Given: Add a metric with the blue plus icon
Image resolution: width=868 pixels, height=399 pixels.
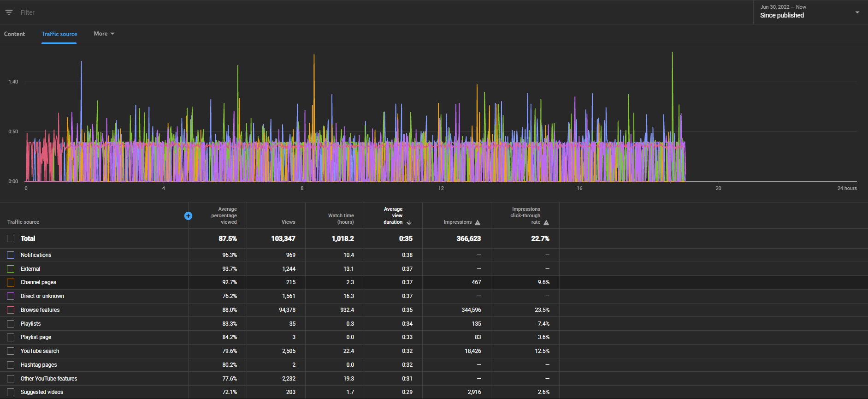Looking at the screenshot, I should coord(188,216).
